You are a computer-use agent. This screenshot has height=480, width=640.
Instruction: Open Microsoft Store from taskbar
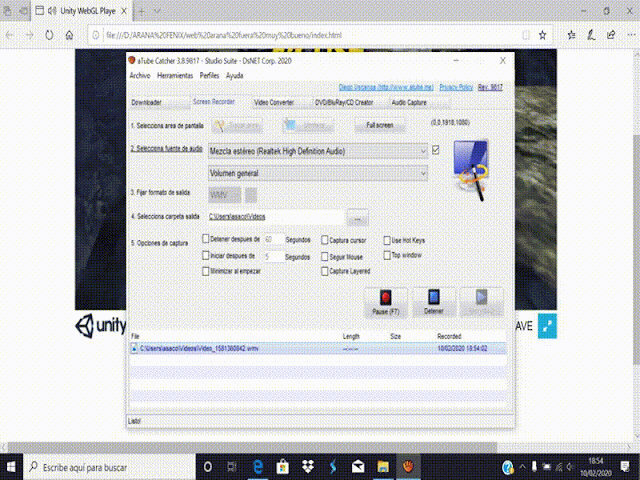tap(282, 467)
